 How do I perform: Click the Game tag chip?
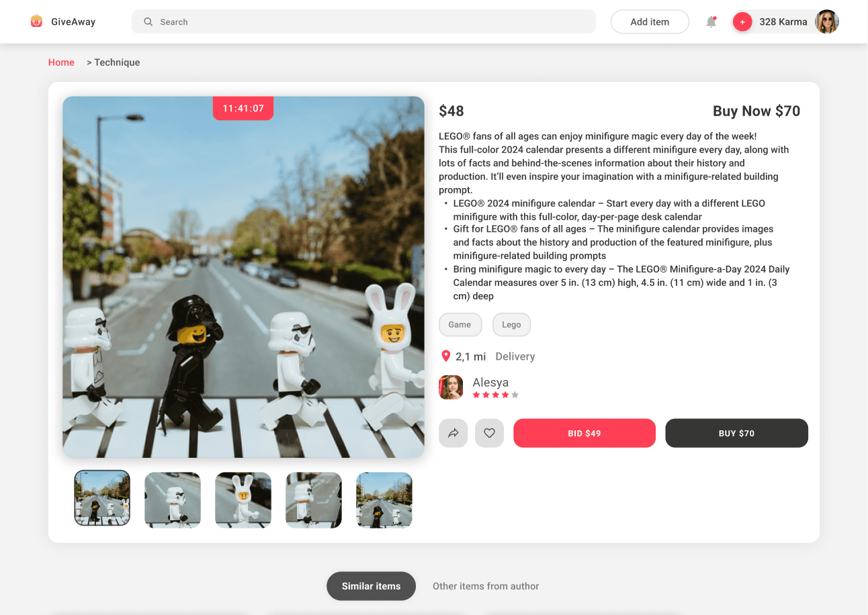460,325
